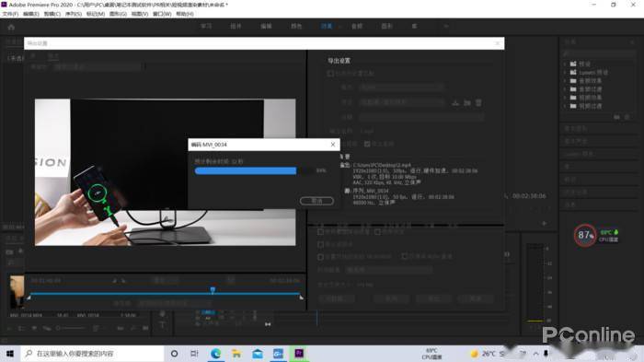Toggle use maximum render quality checkbox

(320, 232)
